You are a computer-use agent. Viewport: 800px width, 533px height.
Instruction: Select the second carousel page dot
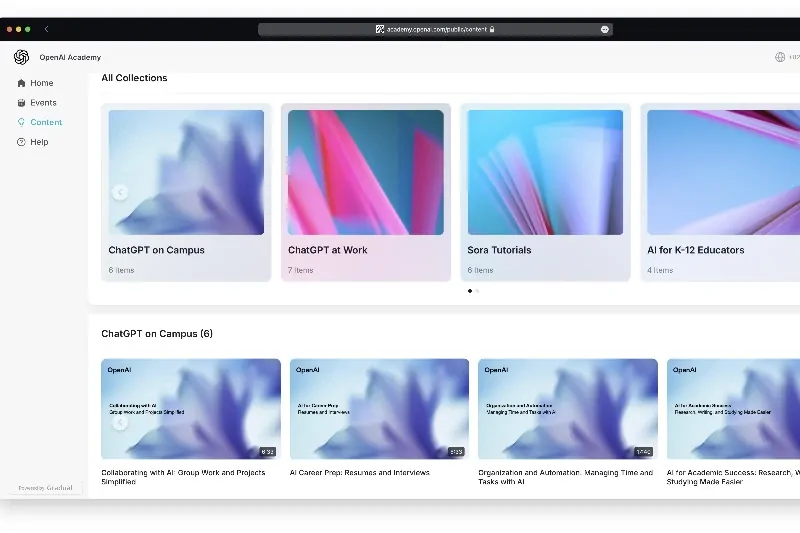(x=477, y=291)
